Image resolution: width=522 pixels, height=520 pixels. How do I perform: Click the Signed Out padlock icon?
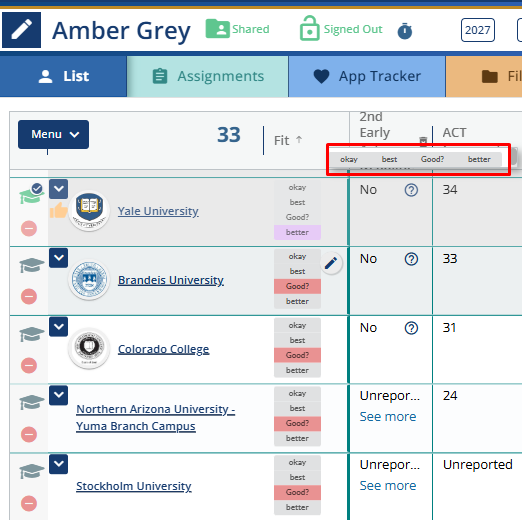point(309,28)
